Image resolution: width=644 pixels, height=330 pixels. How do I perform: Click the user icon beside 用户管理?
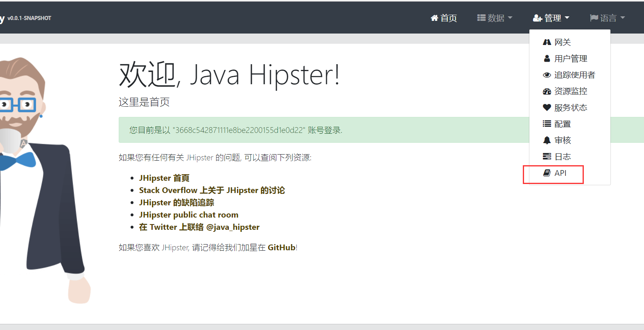click(547, 58)
